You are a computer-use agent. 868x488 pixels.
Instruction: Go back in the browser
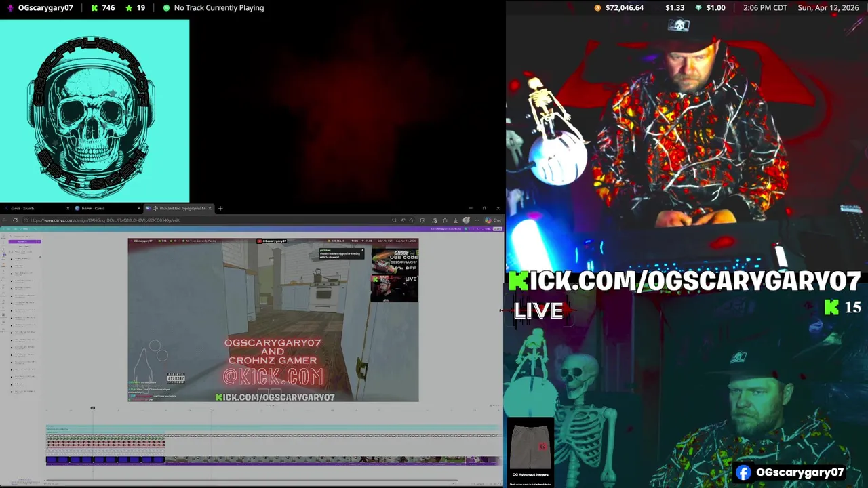[x=6, y=220]
